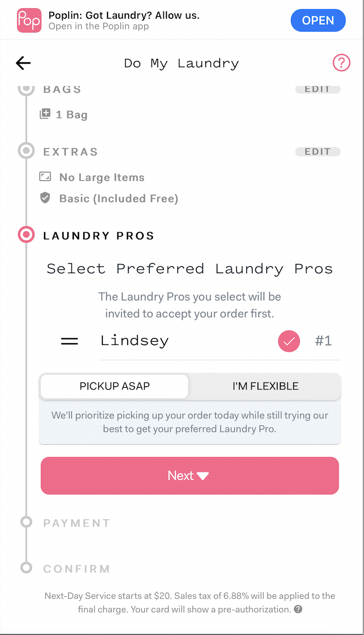The width and height of the screenshot is (364, 635).
Task: Expand the Next button dropdown arrow
Action: point(204,475)
